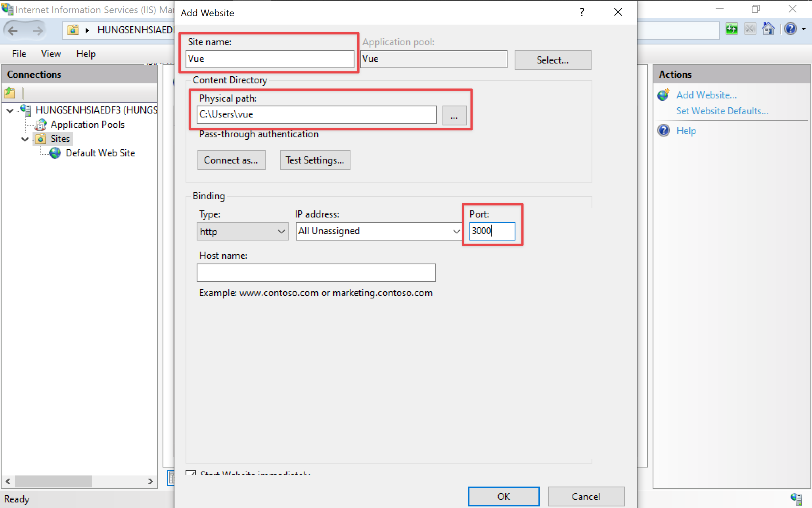Click the Port input field

pyautogui.click(x=492, y=231)
